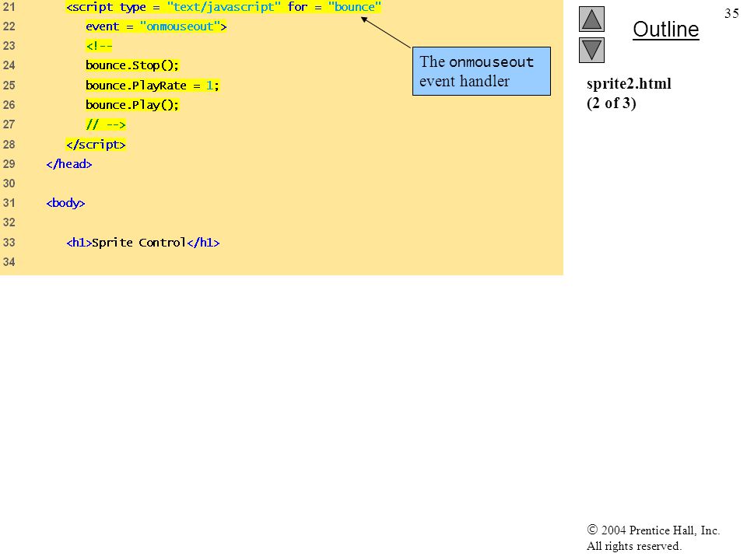Click line number 34
The height and width of the screenshot is (560, 747).
(9, 262)
